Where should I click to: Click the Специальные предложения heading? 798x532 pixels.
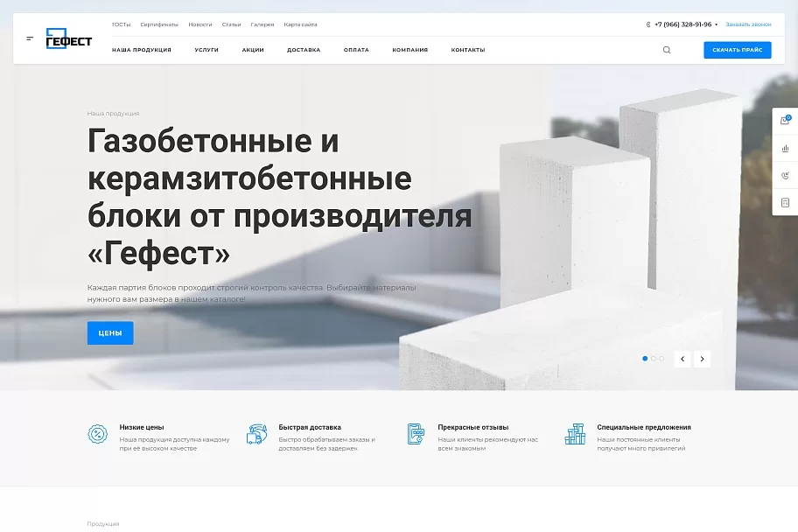click(644, 427)
